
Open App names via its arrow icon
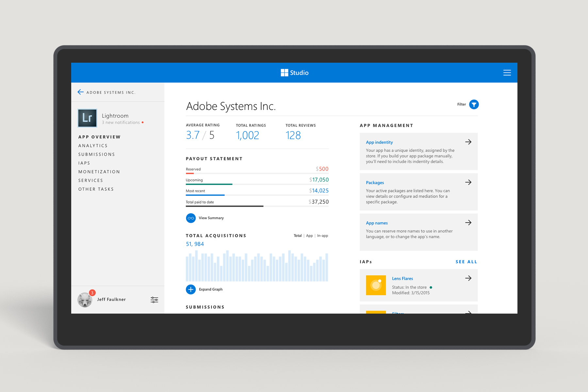coord(468,222)
